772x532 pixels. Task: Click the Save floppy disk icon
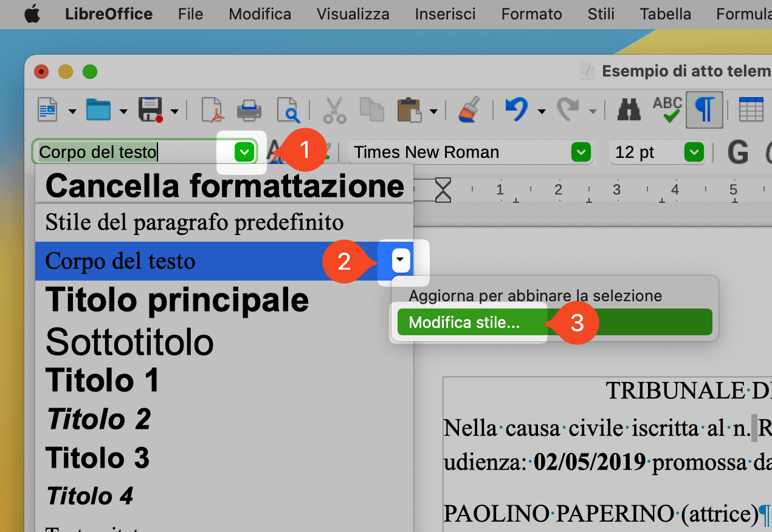tap(150, 110)
